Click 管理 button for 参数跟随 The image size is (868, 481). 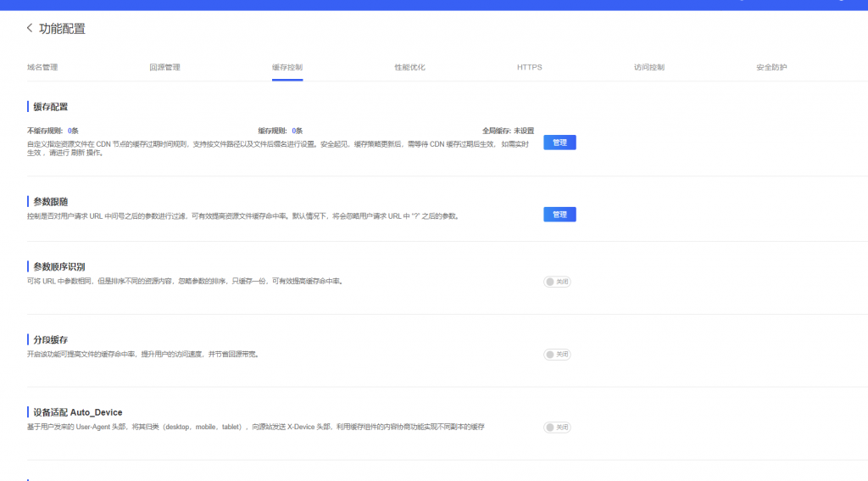(559, 215)
